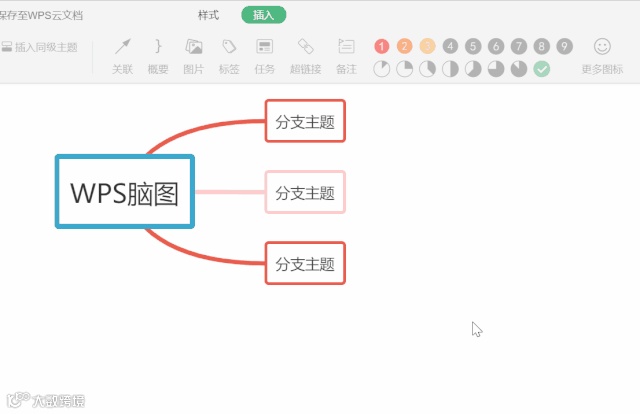Select the highlighted middle 分支主题 node

[x=305, y=192]
